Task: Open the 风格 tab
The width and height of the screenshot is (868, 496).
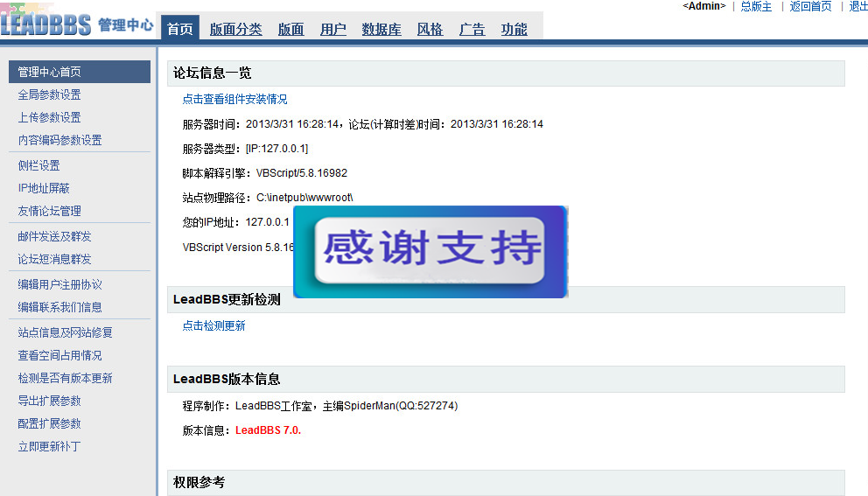Action: pos(430,30)
